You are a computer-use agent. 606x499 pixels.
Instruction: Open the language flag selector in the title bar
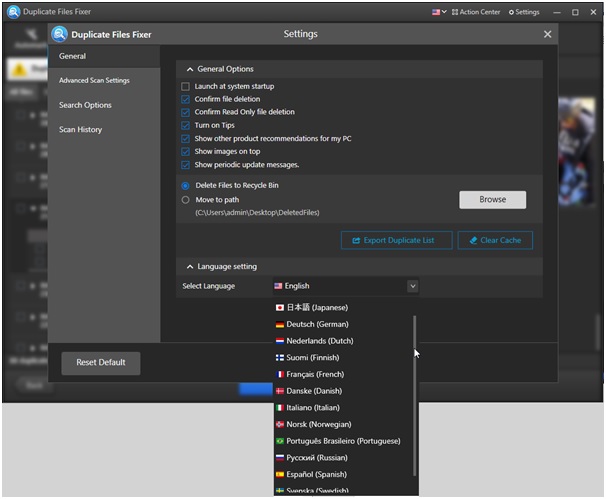click(x=439, y=12)
